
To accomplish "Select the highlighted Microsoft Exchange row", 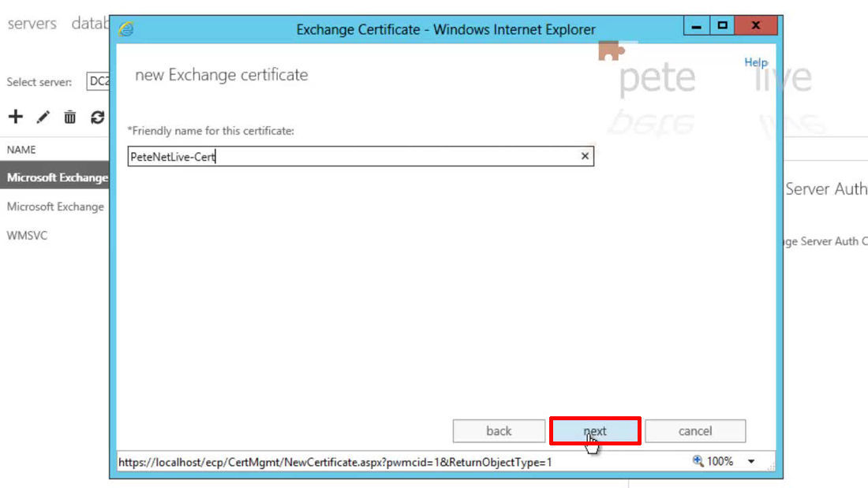I will [x=54, y=177].
